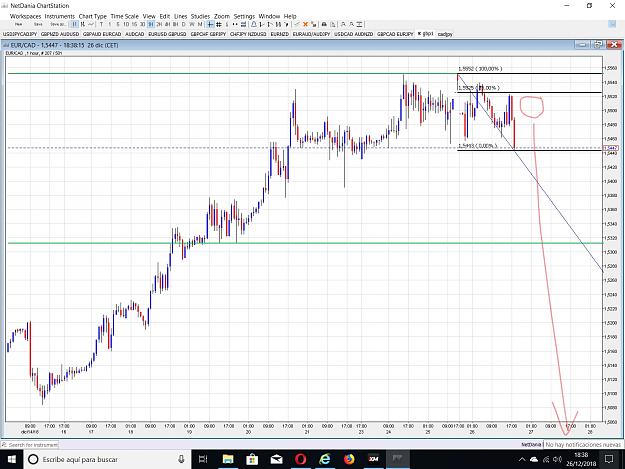Click the print chart icon

point(324,24)
